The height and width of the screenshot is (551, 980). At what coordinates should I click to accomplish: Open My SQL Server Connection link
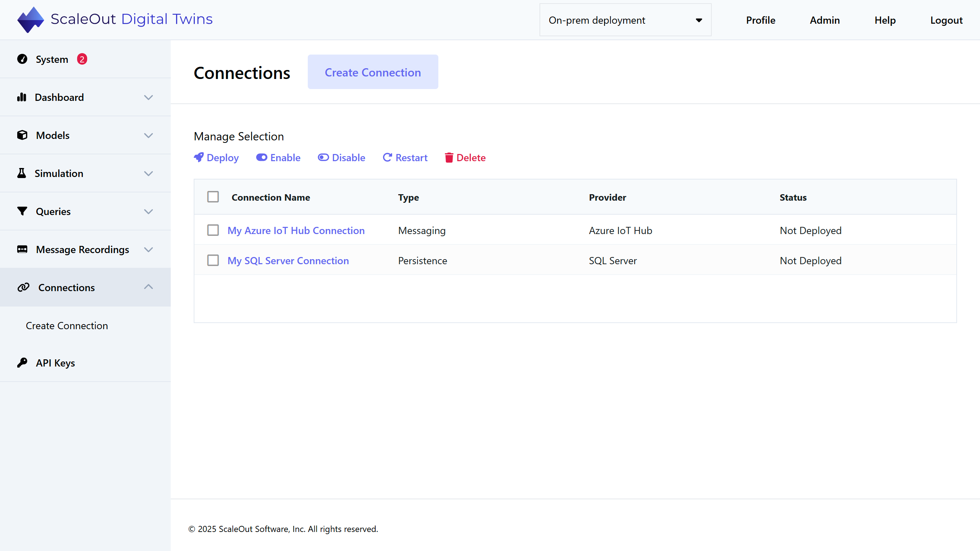click(x=288, y=261)
